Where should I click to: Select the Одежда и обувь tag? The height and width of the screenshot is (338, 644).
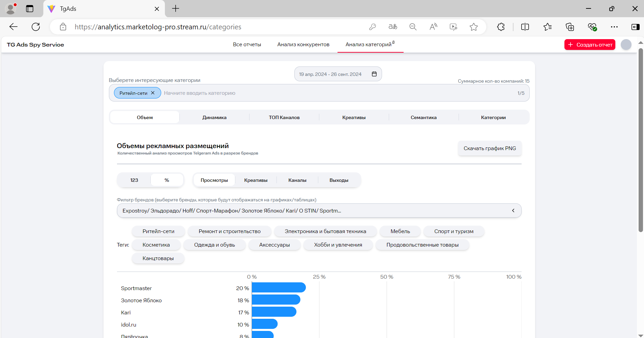(x=214, y=245)
